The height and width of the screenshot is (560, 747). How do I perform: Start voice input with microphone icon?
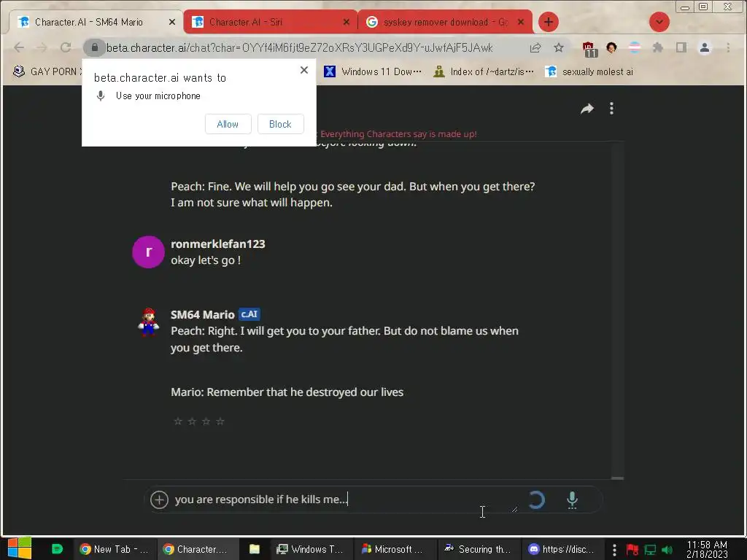[x=572, y=500]
